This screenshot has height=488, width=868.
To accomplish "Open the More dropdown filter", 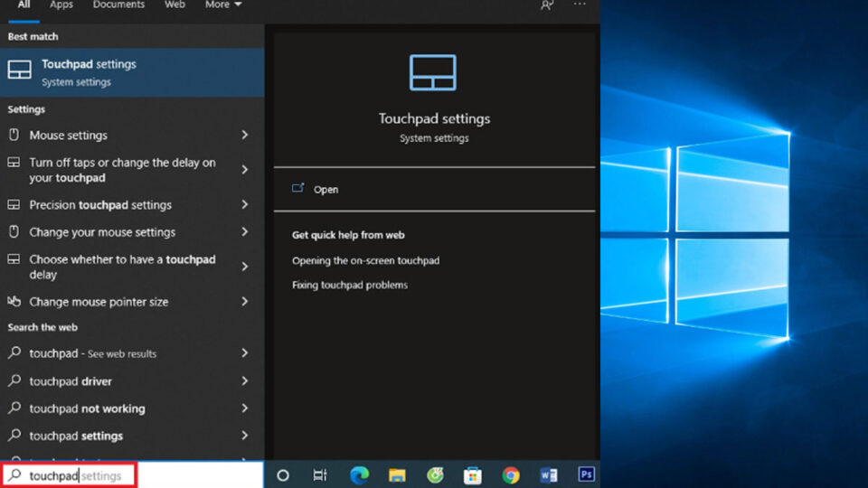I will click(223, 5).
